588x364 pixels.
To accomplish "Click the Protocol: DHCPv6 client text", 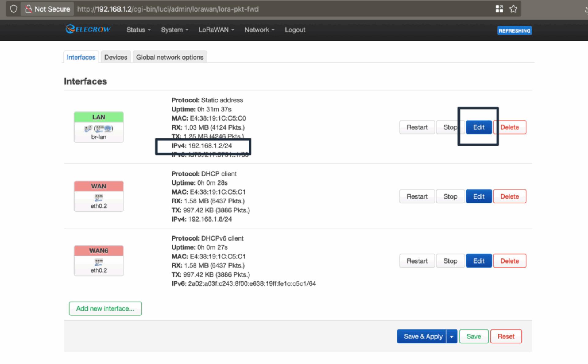I will 207,238.
